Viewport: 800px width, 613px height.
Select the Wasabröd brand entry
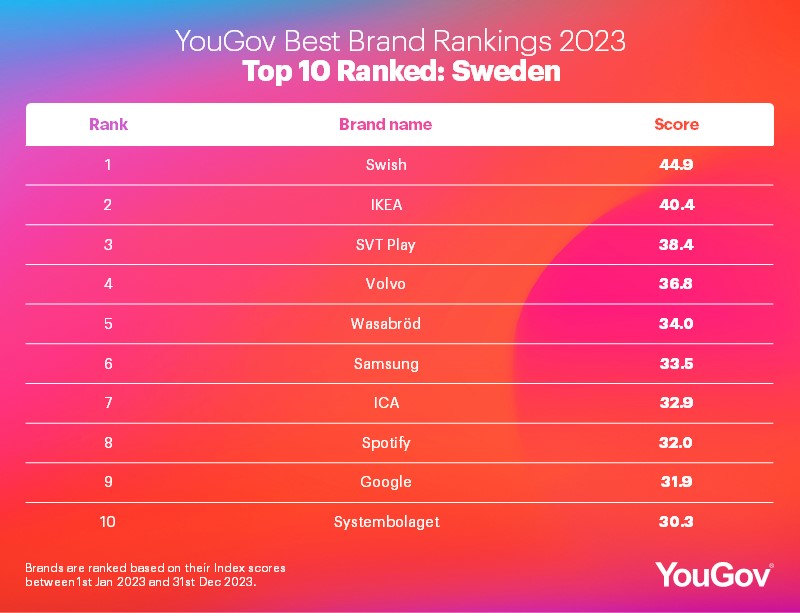pyautogui.click(x=386, y=323)
